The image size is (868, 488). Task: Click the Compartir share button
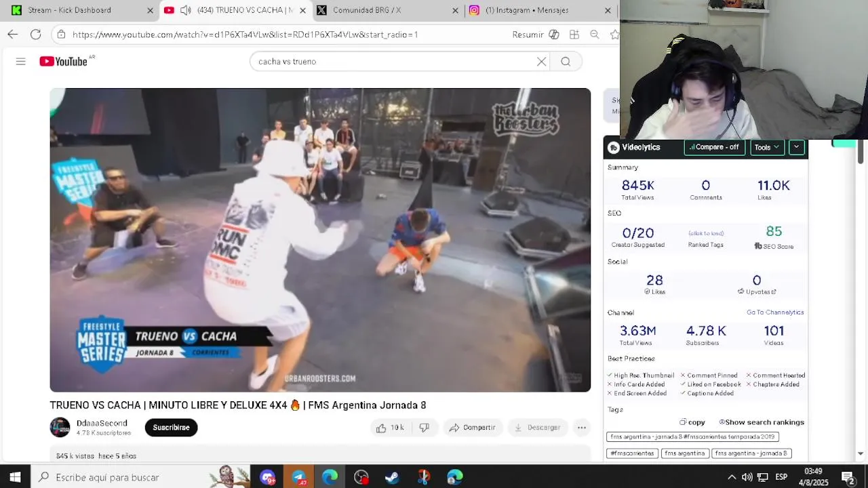pyautogui.click(x=472, y=428)
